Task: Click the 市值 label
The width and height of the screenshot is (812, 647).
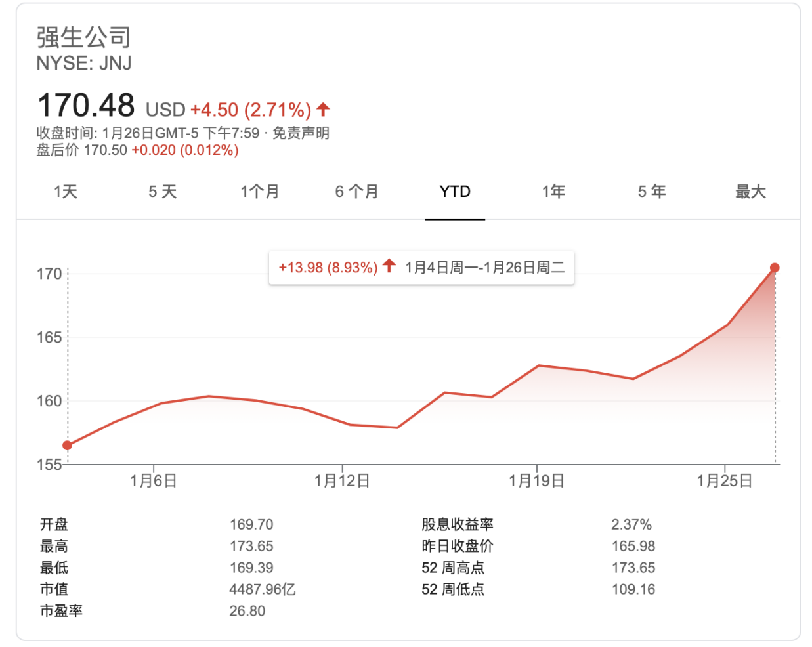Action: (x=54, y=589)
